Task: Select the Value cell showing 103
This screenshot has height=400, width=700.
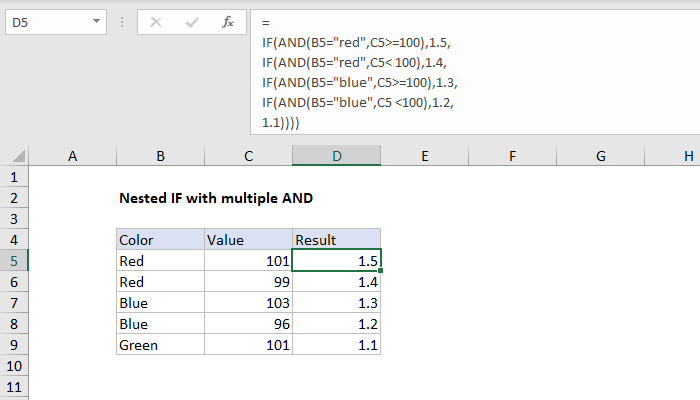Action: (x=248, y=303)
